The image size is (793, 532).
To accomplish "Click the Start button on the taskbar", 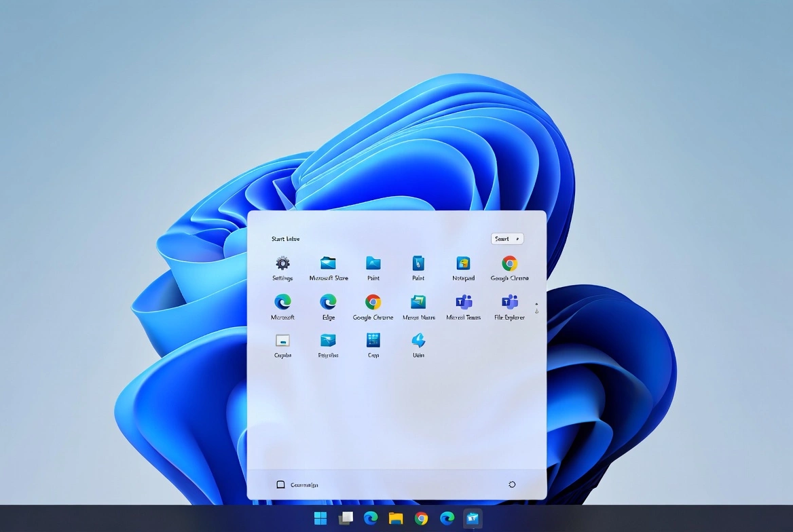I will point(319,518).
